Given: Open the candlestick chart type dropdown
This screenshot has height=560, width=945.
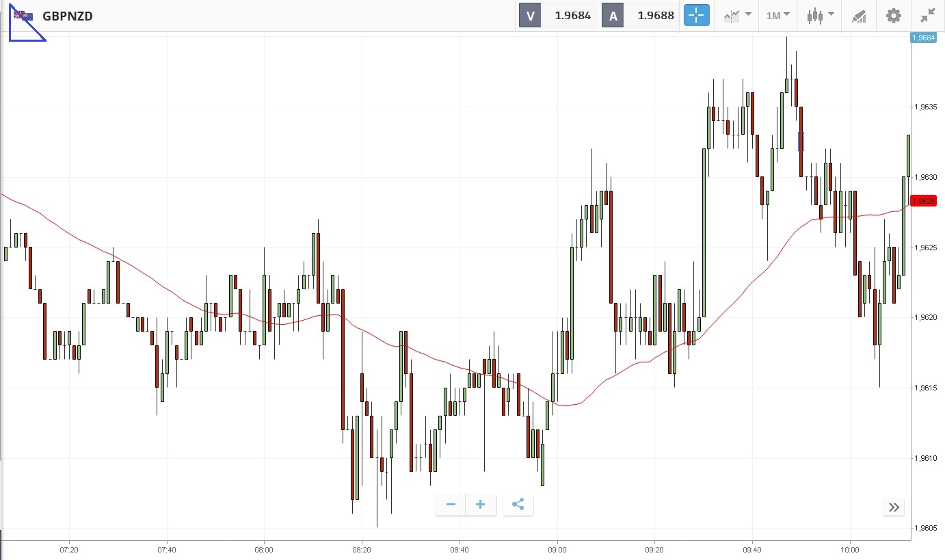Looking at the screenshot, I should (x=820, y=15).
